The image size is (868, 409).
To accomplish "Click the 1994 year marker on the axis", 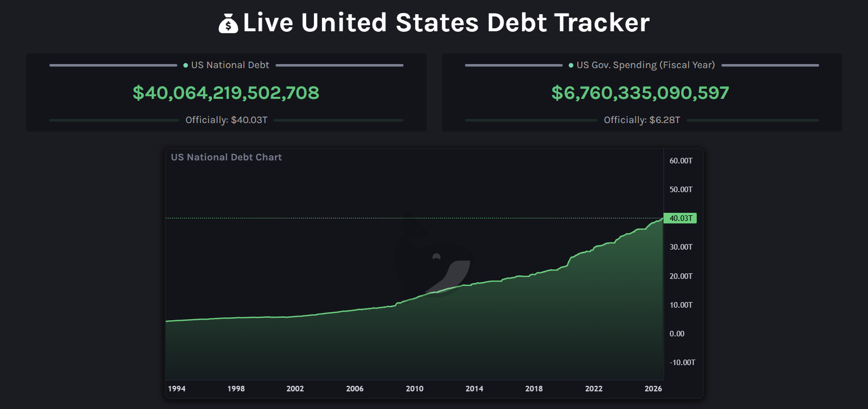I will 176,389.
